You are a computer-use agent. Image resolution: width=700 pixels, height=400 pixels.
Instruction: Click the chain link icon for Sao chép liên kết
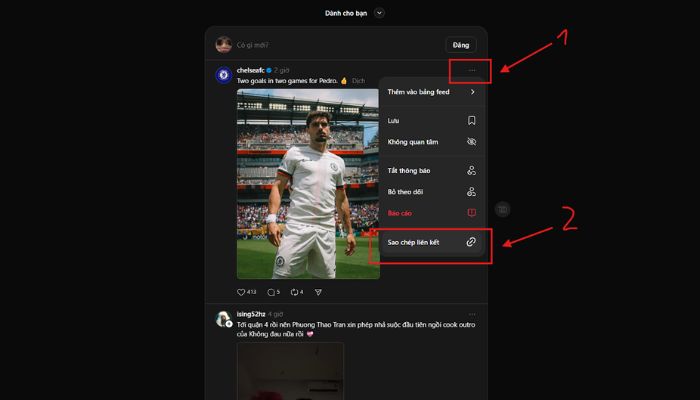[471, 242]
